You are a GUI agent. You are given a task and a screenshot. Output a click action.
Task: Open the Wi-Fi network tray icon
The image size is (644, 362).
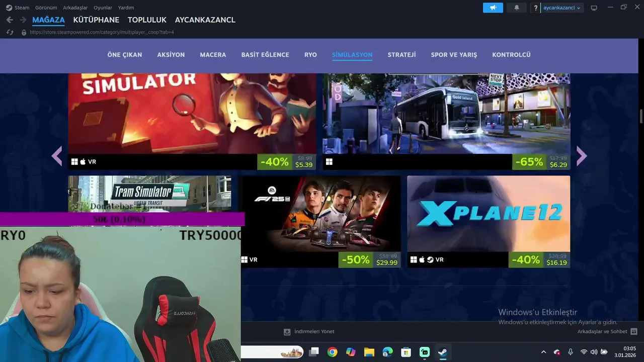[x=584, y=352]
